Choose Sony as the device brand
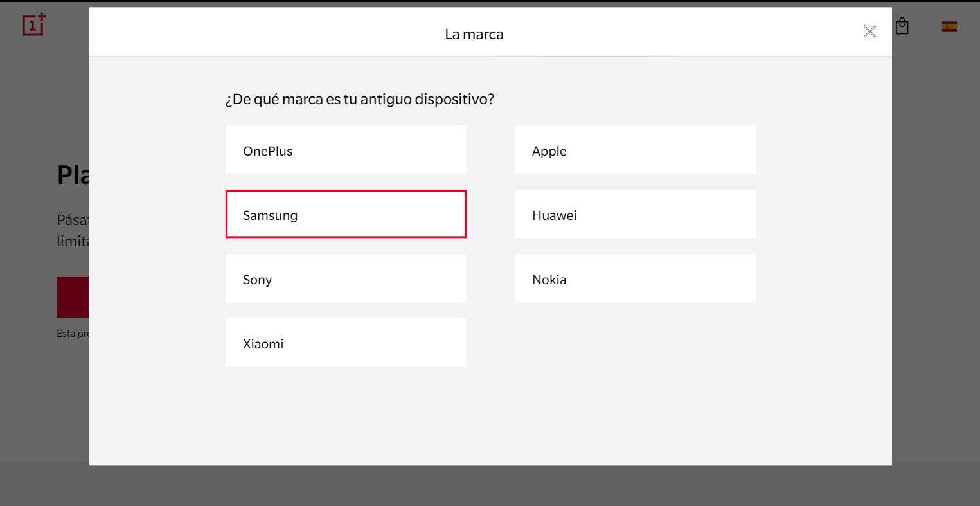980x506 pixels. click(346, 278)
